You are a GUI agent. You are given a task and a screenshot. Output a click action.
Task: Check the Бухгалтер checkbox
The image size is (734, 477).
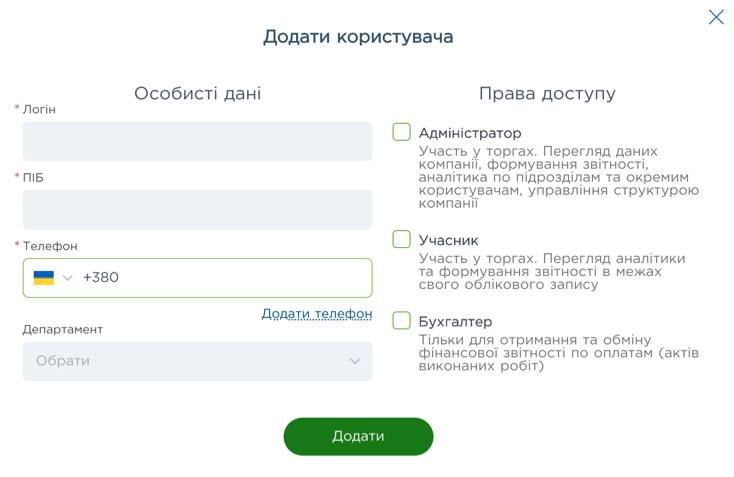tap(402, 320)
